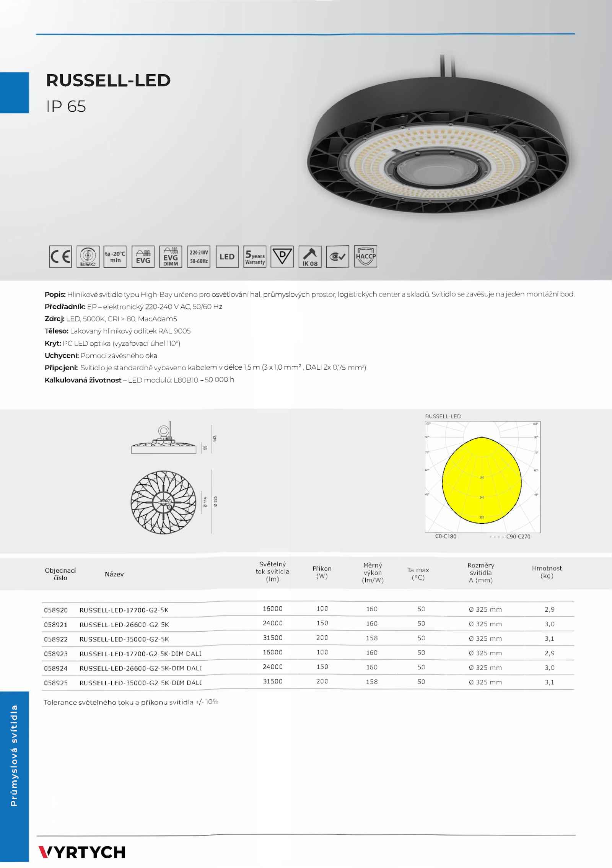Click the VYRTYCH company logo
612x868 pixels.
point(82,852)
